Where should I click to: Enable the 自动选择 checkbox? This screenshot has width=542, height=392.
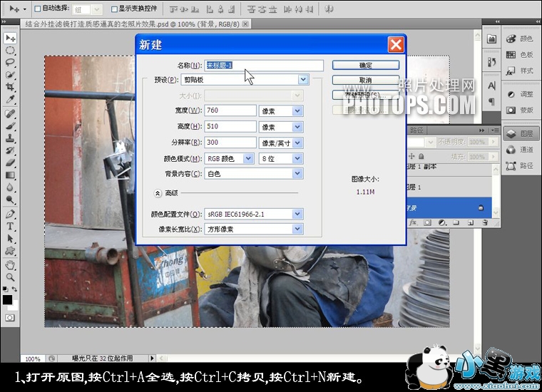pyautogui.click(x=37, y=9)
